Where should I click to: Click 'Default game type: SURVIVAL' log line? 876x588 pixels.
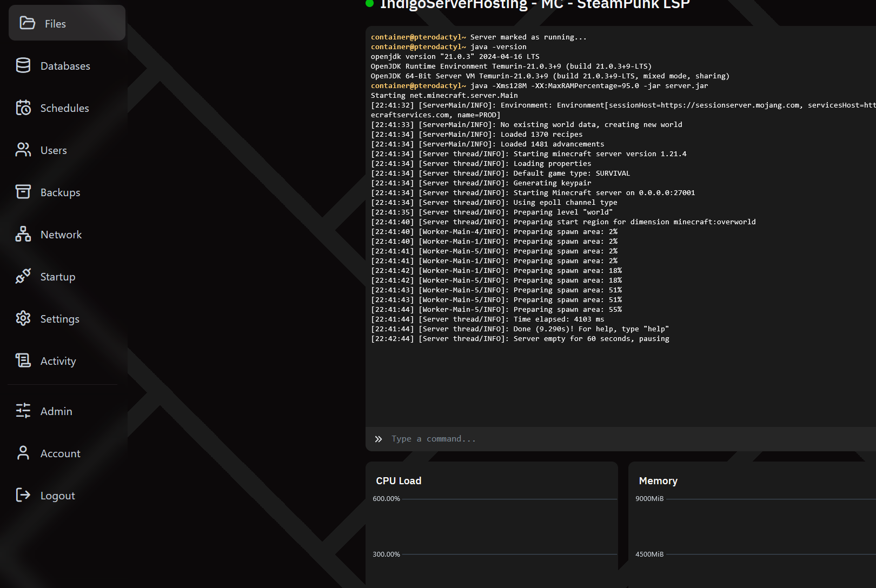pyautogui.click(x=500, y=173)
